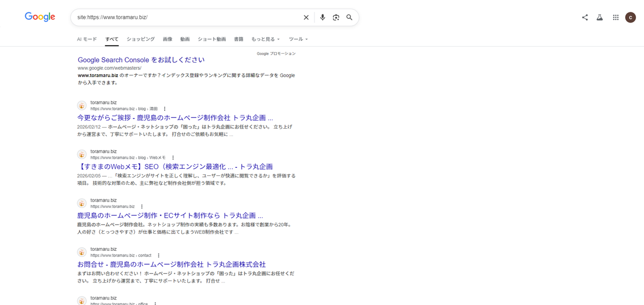Select the すべて tab
The width and height of the screenshot is (644, 305).
[x=112, y=39]
